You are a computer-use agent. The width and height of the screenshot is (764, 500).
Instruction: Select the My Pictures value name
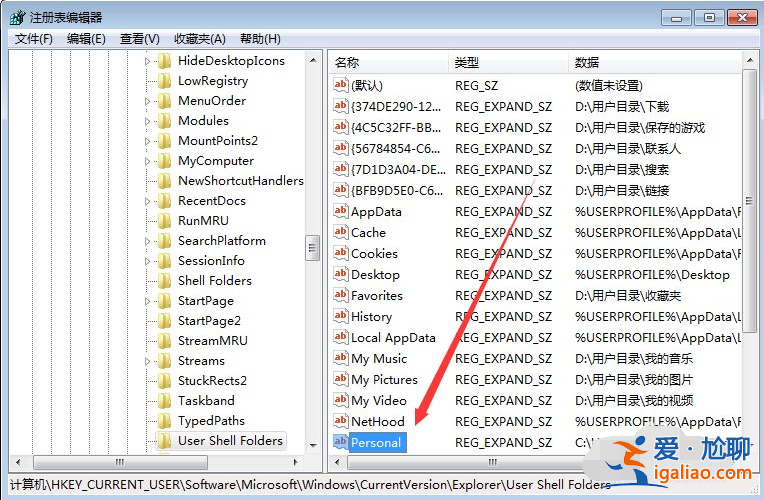click(384, 380)
